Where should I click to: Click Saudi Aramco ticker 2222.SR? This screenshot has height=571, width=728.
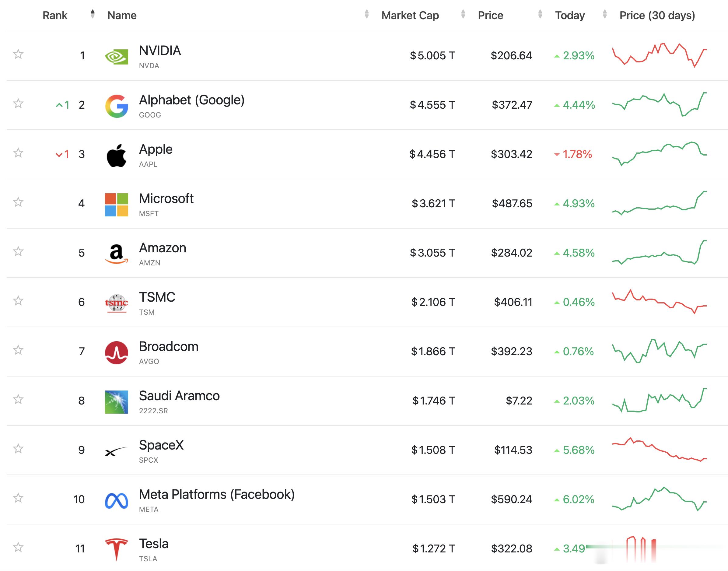[153, 411]
